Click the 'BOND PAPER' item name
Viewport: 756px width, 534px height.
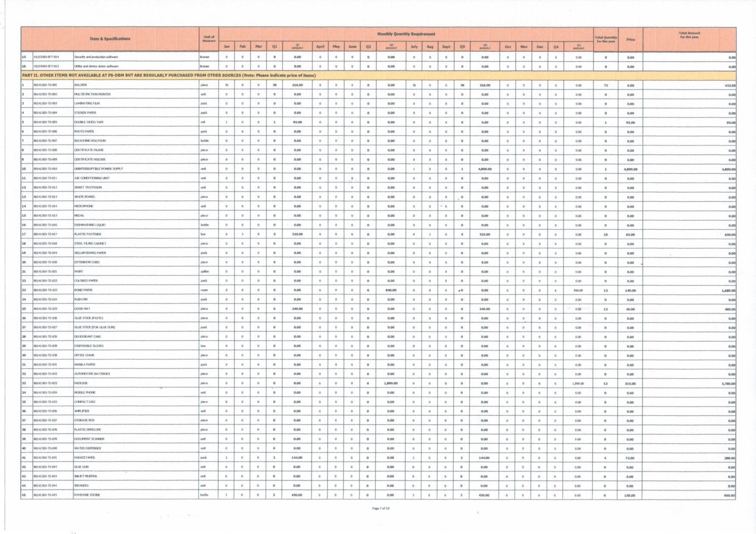(x=83, y=290)
